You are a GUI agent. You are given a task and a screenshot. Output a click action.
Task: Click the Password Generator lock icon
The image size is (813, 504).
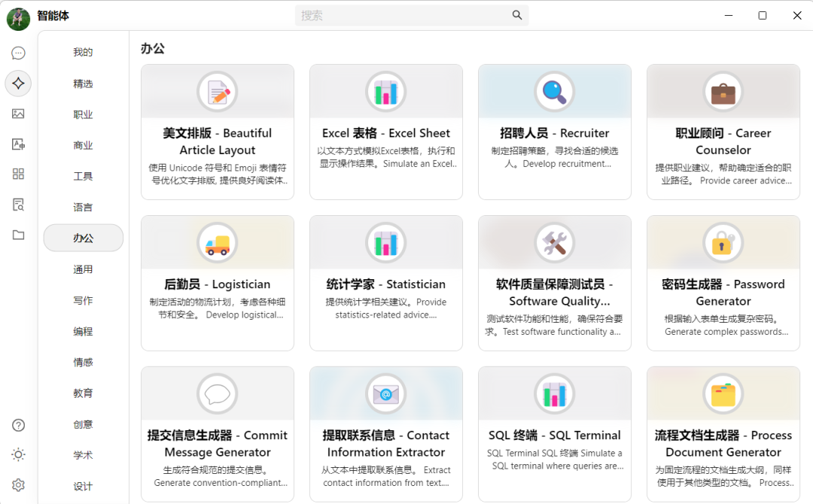click(x=723, y=243)
